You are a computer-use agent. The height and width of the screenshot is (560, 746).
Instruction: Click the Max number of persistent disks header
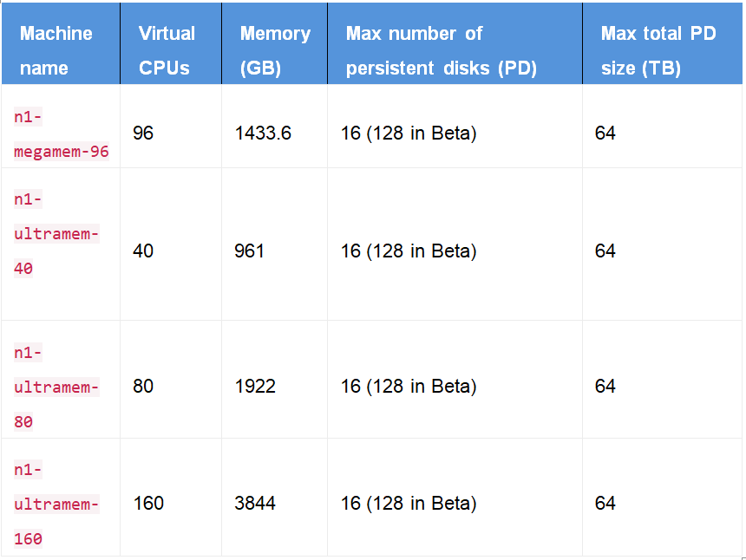[441, 50]
